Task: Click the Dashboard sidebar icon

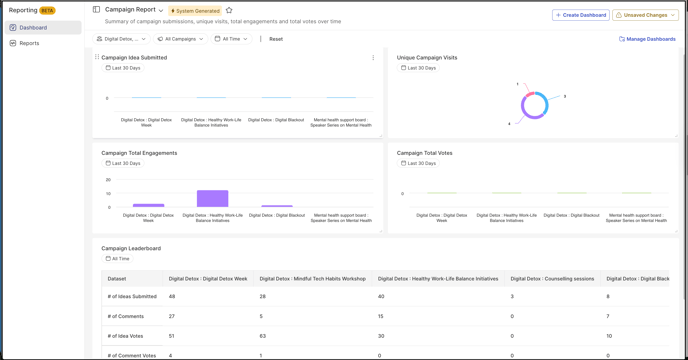Action: 13,28
